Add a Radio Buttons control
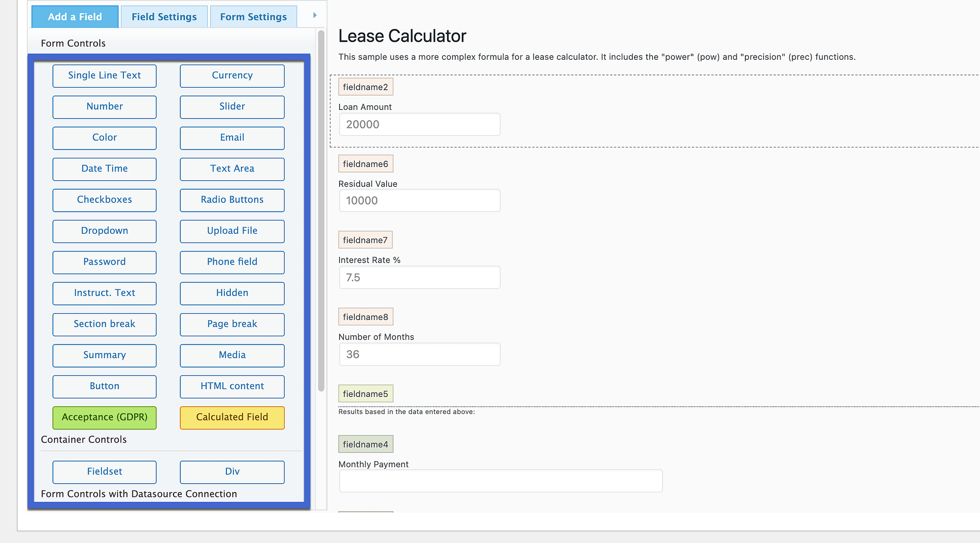This screenshot has height=543, width=980. (232, 200)
